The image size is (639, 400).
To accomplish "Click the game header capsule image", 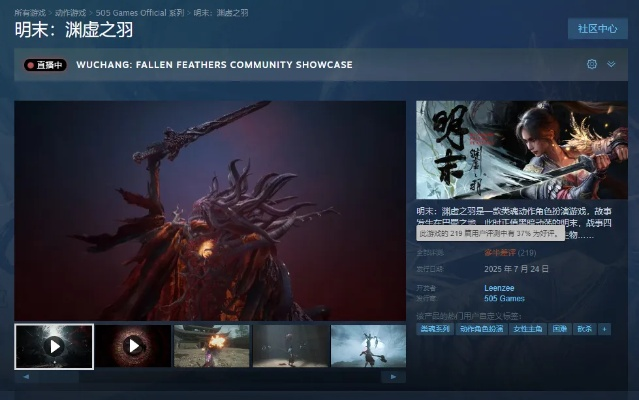I will tap(521, 150).
